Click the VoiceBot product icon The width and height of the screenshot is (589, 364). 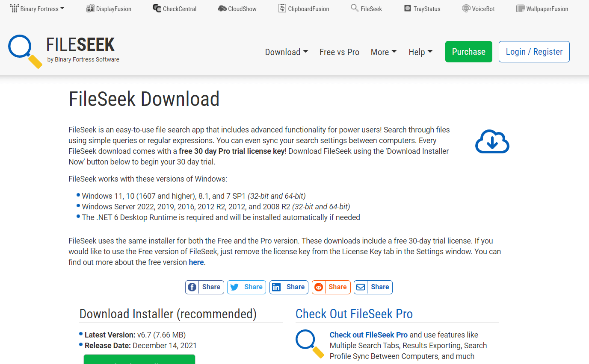[x=466, y=9]
